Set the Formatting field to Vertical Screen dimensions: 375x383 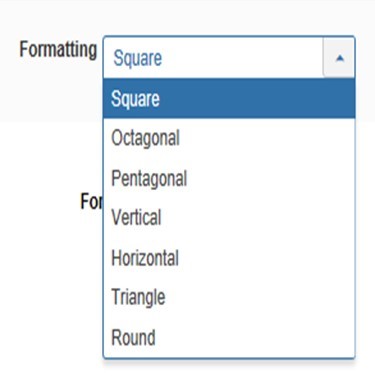click(x=229, y=218)
